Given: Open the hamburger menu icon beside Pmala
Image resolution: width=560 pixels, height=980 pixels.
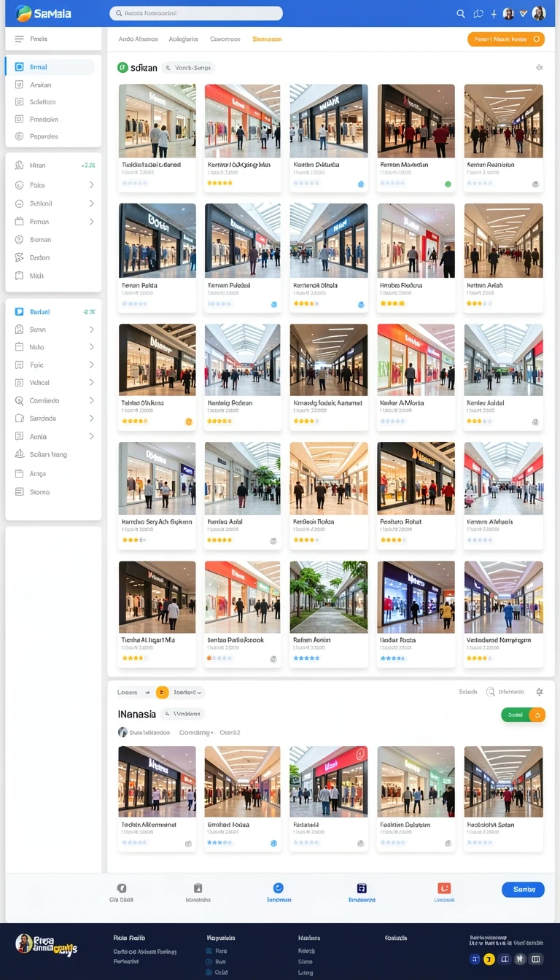Looking at the screenshot, I should [x=19, y=39].
